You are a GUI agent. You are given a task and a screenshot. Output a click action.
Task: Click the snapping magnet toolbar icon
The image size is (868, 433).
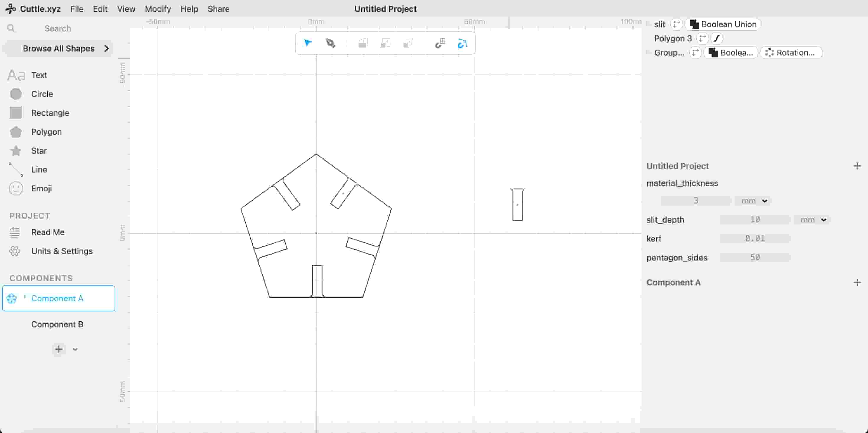(440, 43)
